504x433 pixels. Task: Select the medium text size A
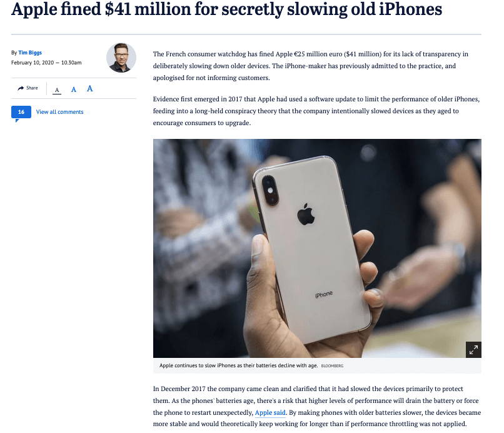pos(74,89)
